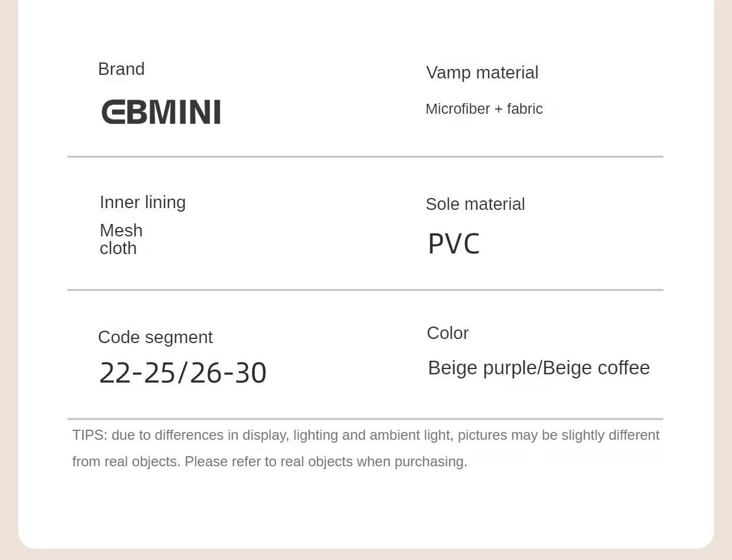Click the word "TIPS:" in the note

[90, 435]
